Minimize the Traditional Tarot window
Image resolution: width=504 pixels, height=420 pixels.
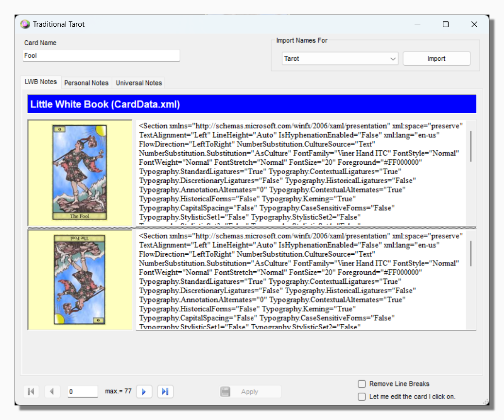(417, 24)
